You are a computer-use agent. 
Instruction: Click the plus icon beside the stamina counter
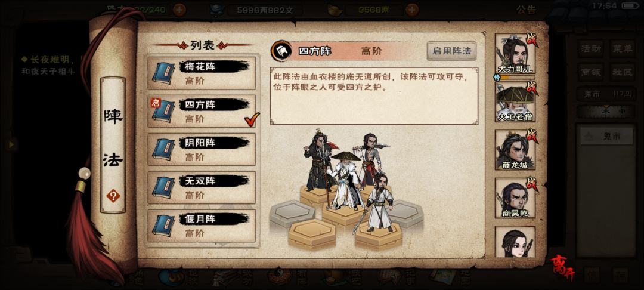click(x=179, y=10)
